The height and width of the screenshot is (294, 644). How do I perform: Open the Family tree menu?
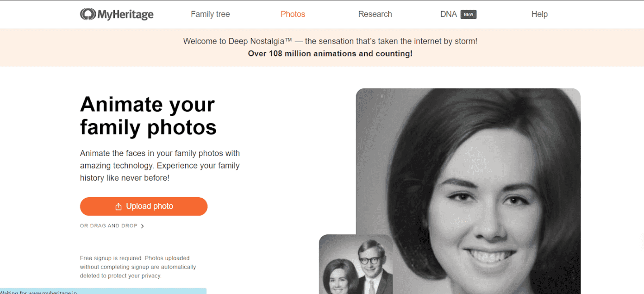[210, 14]
